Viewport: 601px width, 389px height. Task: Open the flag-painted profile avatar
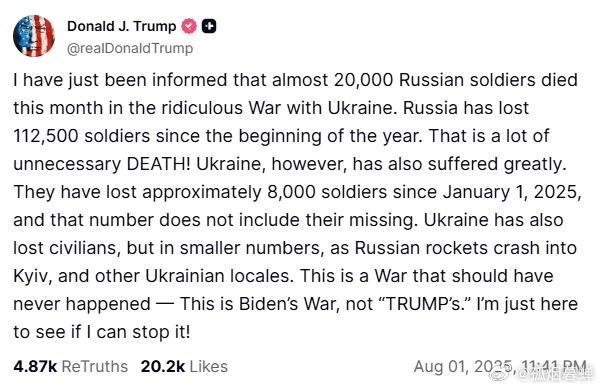(x=34, y=36)
